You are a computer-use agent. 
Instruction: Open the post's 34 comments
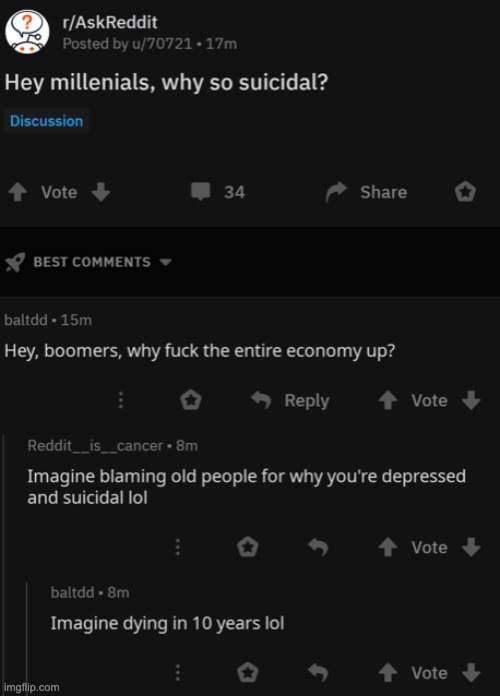[x=218, y=192]
